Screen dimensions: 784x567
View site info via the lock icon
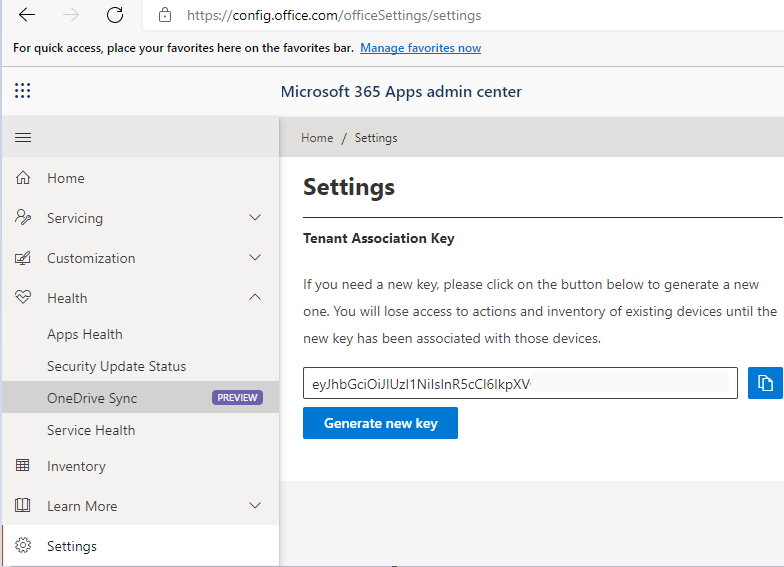pos(164,16)
